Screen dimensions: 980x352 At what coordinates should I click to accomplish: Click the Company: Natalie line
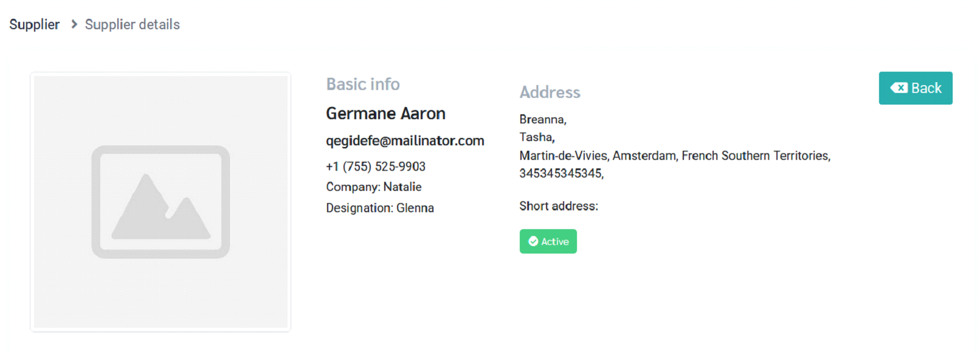pyautogui.click(x=374, y=187)
